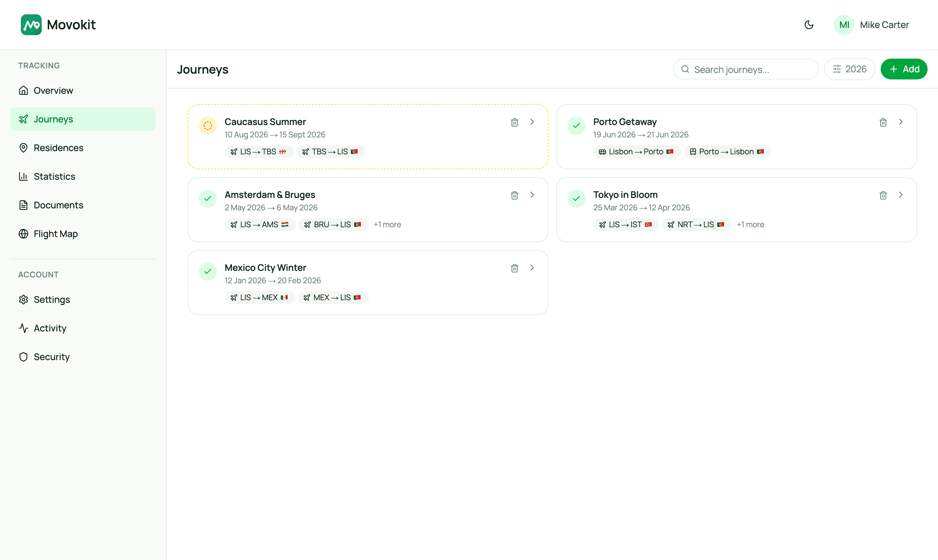The height and width of the screenshot is (560, 938).
Task: Open the Overview page
Action: (83, 91)
